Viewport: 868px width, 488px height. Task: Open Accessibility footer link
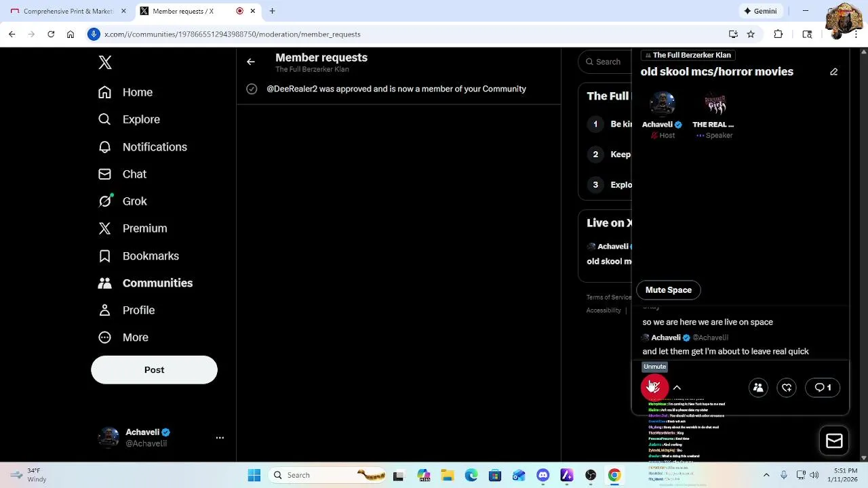(x=604, y=310)
